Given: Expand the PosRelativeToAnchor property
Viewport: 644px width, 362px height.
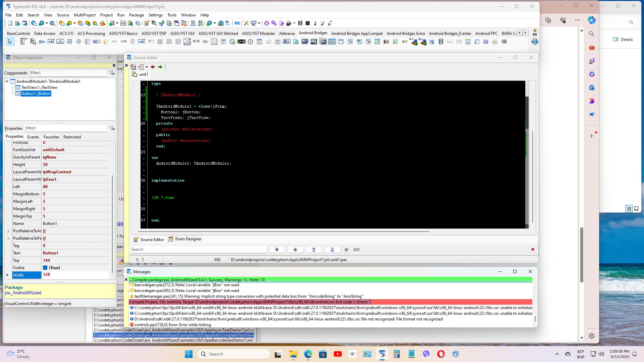Looking at the screenshot, I should click(8, 231).
